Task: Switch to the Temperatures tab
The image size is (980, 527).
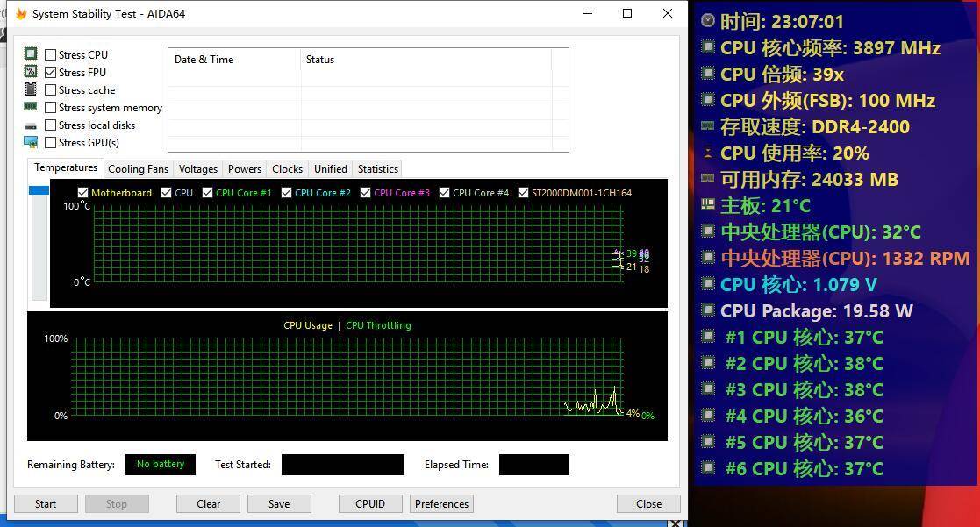Action: click(66, 167)
